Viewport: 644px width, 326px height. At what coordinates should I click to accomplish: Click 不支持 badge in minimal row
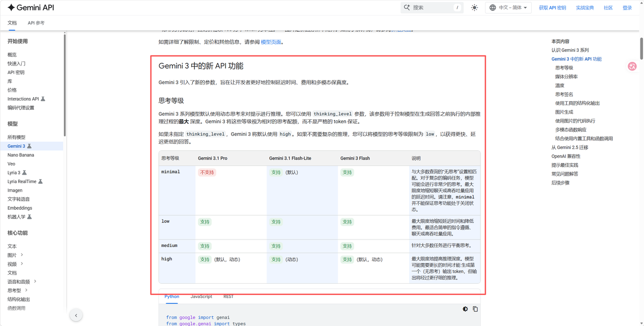point(207,172)
